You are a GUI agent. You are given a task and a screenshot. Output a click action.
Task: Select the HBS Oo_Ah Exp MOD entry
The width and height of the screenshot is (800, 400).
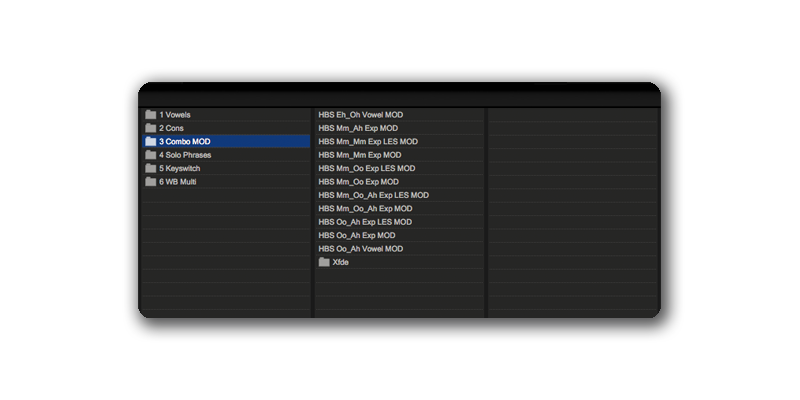[356, 235]
